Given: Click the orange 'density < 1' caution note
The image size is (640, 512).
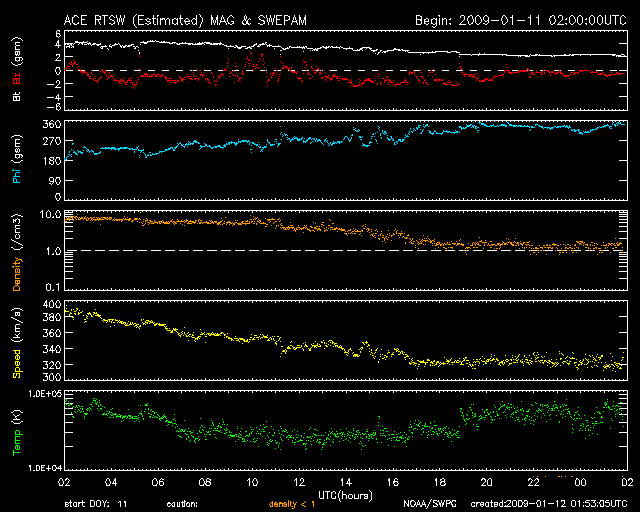Looking at the screenshot, I should (292, 505).
